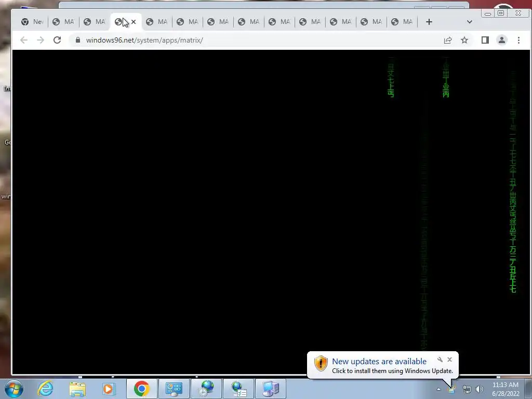Image resolution: width=532 pixels, height=399 pixels.
Task: Go back to the previous page
Action: pyautogui.click(x=24, y=40)
